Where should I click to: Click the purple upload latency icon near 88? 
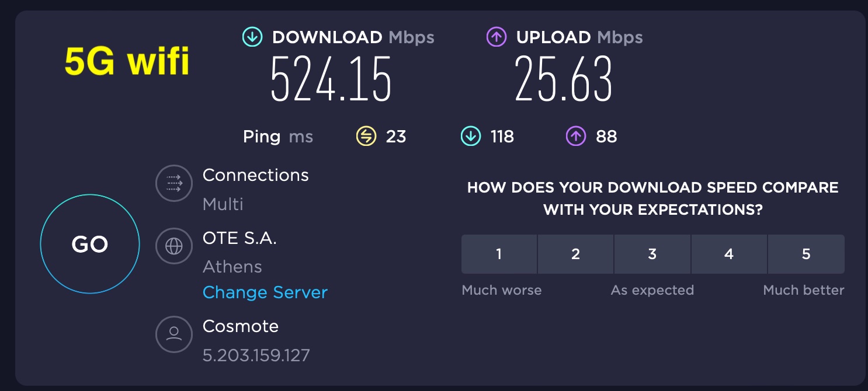click(x=575, y=137)
